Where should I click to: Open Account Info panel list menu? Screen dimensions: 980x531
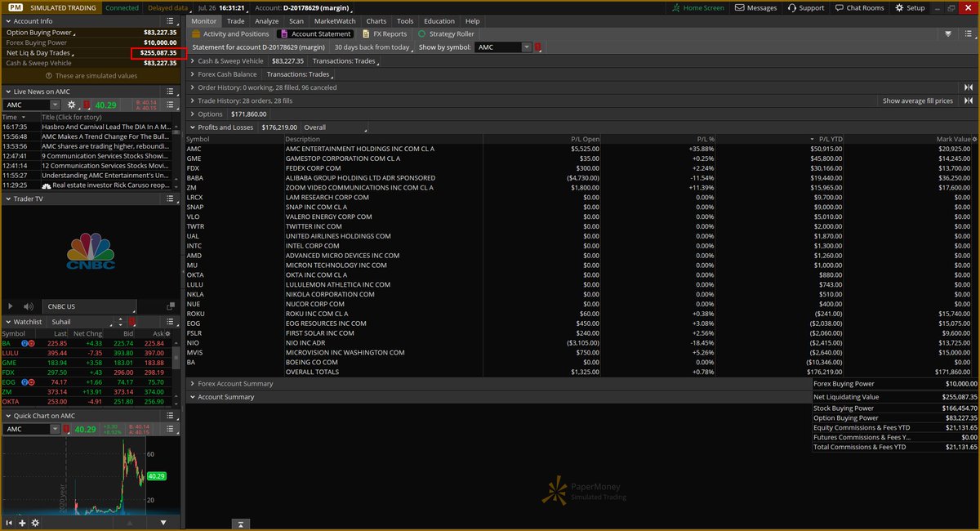pos(171,21)
